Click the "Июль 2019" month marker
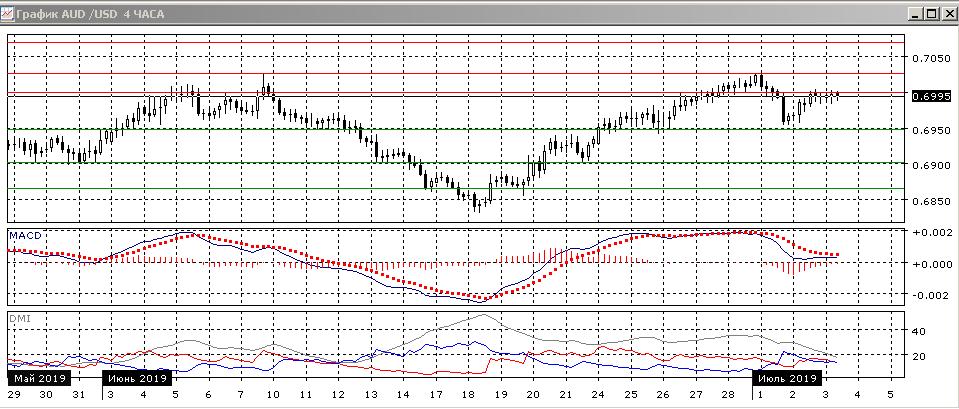The image size is (959, 409). coord(787,379)
